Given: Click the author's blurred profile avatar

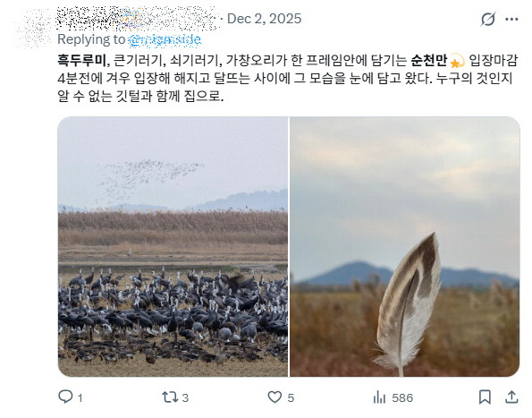Looking at the screenshot, I should (33, 27).
